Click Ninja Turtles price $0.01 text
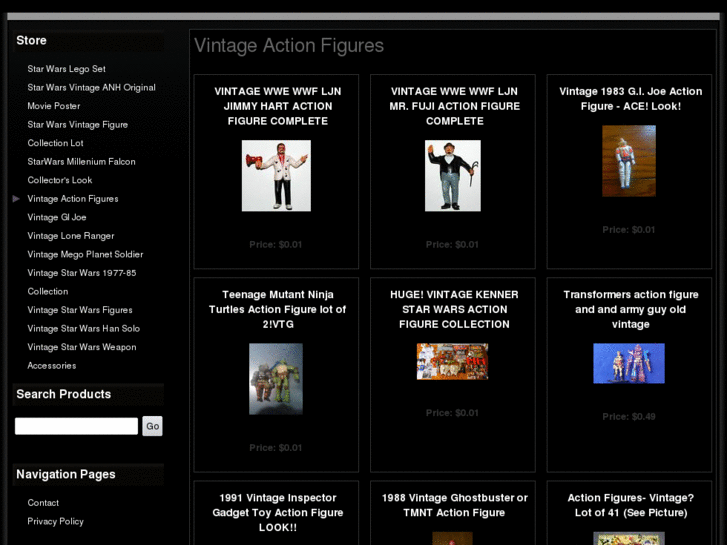 pos(276,448)
